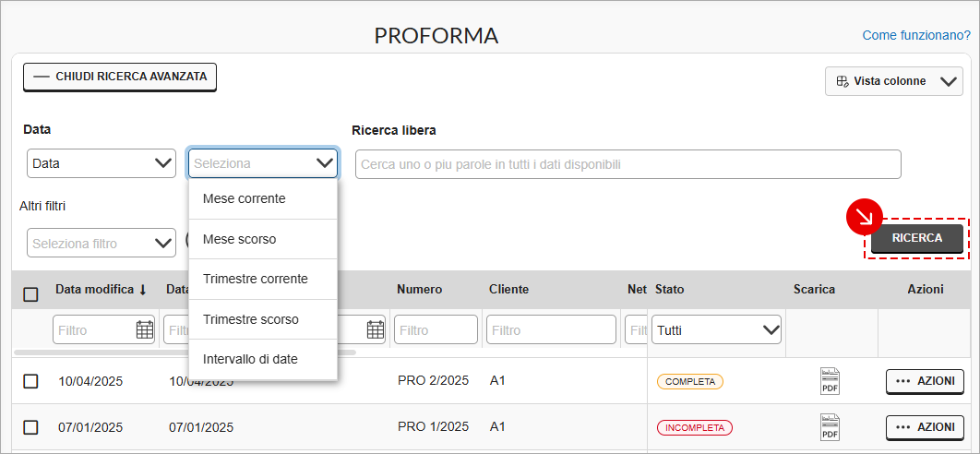
Task: Focus the Ricerca libera search field
Action: click(628, 164)
